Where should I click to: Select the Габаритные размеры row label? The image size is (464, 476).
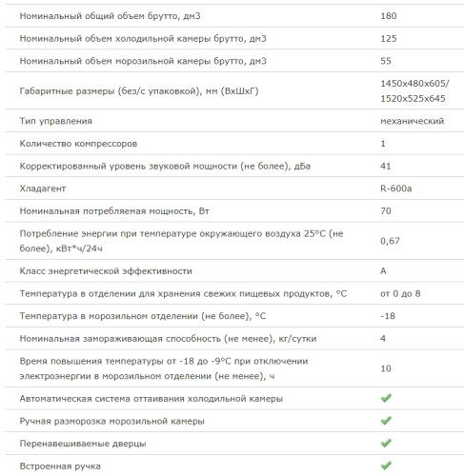point(139,91)
